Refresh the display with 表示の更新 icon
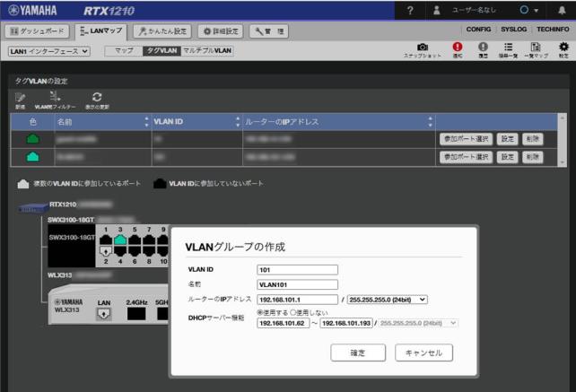Viewport: 576px width, 392px height. [97, 97]
